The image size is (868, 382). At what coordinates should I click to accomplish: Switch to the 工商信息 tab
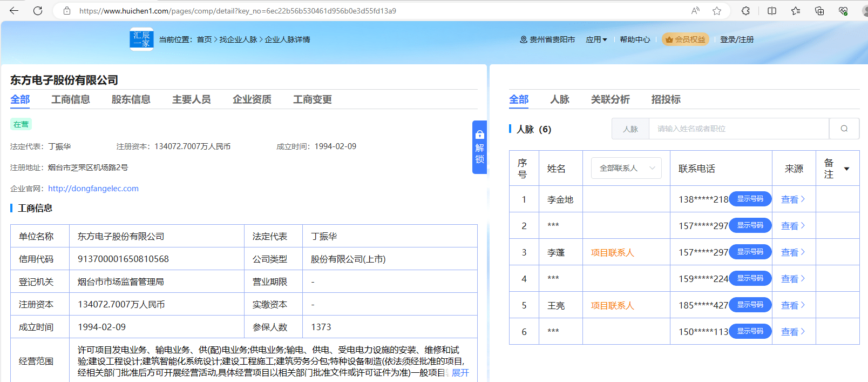pos(71,99)
